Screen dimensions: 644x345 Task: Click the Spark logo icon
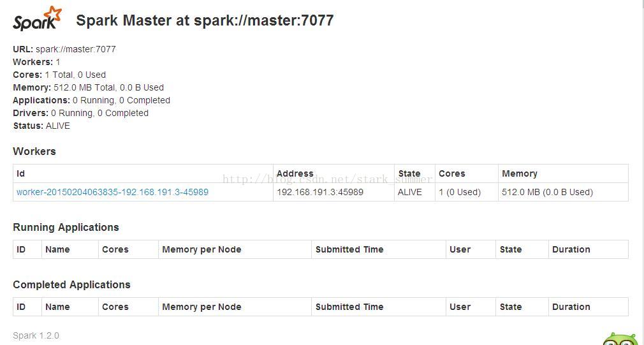(38, 19)
